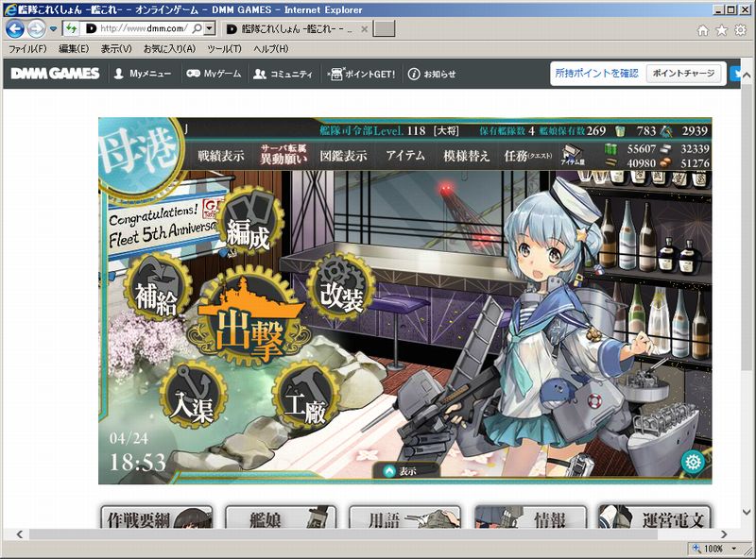Click the horizontal scrollbar left arrow
Image resolution: width=756 pixels, height=559 pixels.
tap(20, 534)
